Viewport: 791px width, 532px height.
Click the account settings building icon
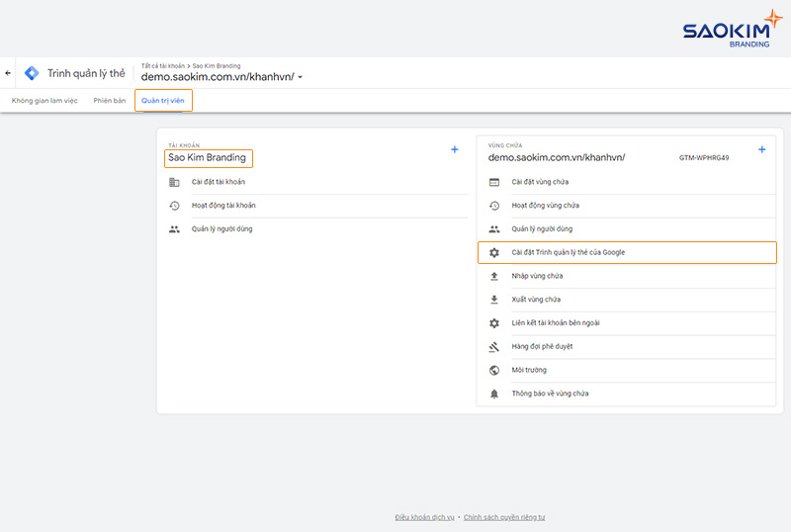(x=174, y=182)
